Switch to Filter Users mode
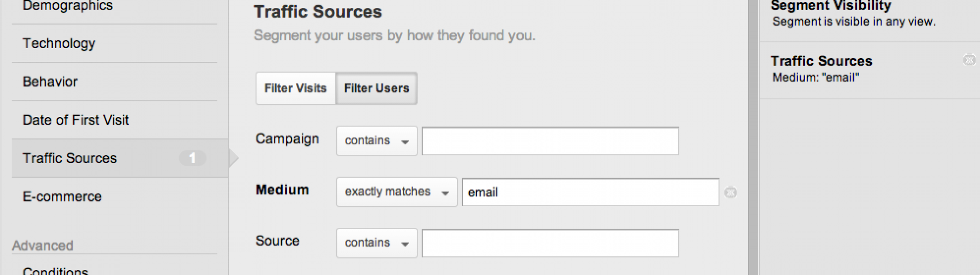The image size is (980, 275). (x=376, y=88)
